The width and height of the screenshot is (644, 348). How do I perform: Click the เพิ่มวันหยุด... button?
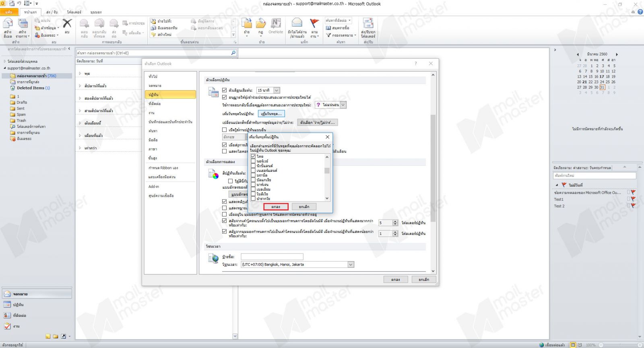point(271,114)
